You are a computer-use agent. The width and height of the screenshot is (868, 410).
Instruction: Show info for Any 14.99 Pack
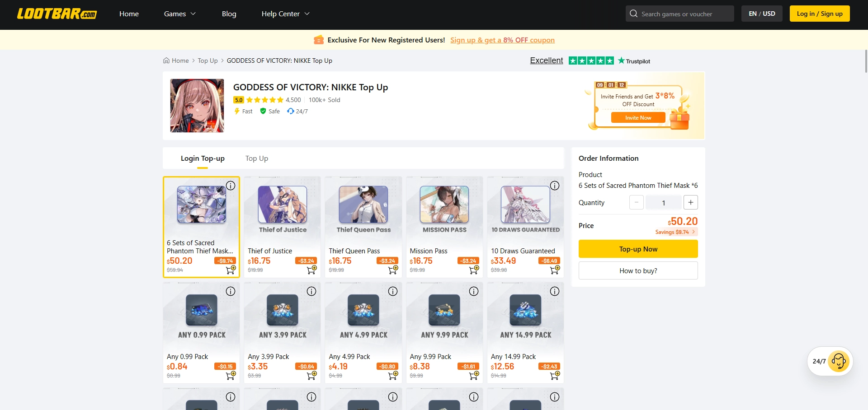(x=555, y=291)
